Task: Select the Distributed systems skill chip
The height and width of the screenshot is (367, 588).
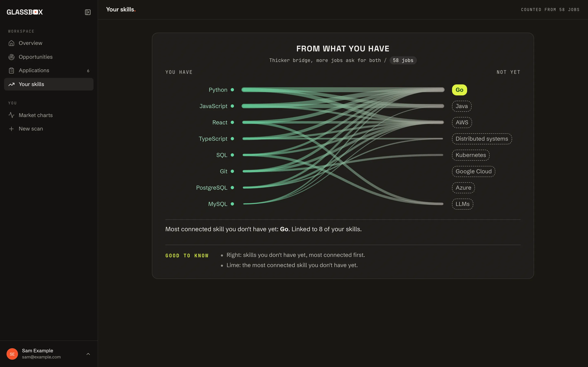Action: [x=482, y=139]
